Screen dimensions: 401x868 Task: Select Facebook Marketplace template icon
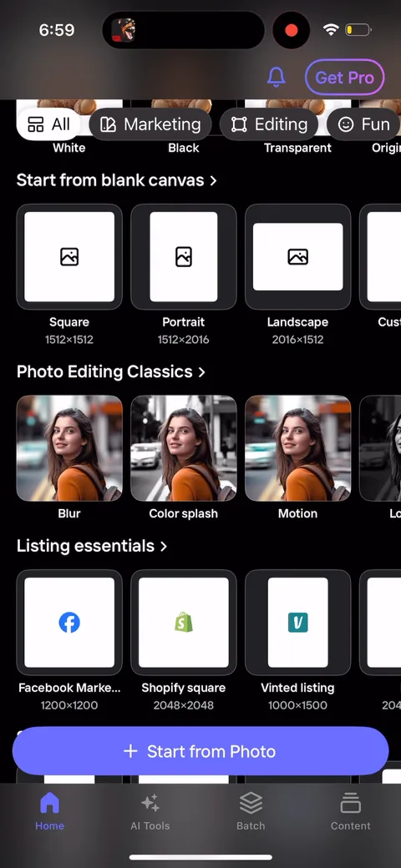click(x=69, y=623)
